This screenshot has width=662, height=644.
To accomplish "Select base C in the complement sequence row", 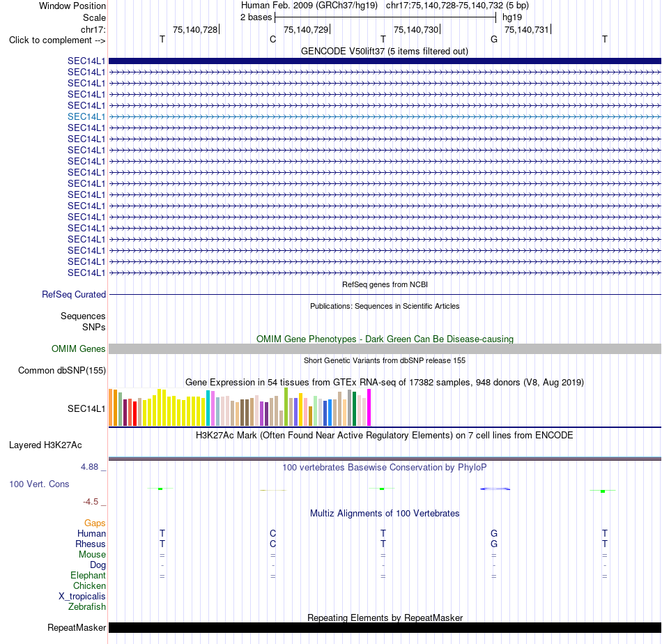I will 272,40.
